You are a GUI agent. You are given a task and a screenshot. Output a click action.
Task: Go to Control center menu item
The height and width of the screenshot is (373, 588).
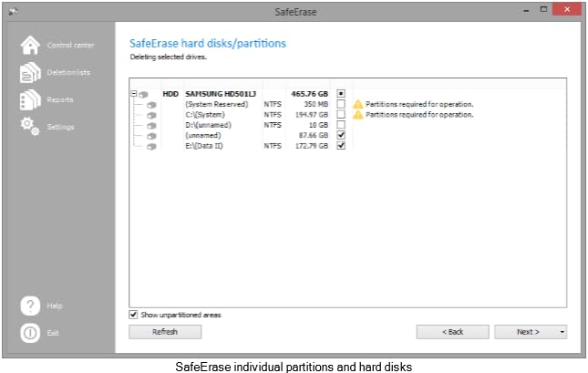70,46
